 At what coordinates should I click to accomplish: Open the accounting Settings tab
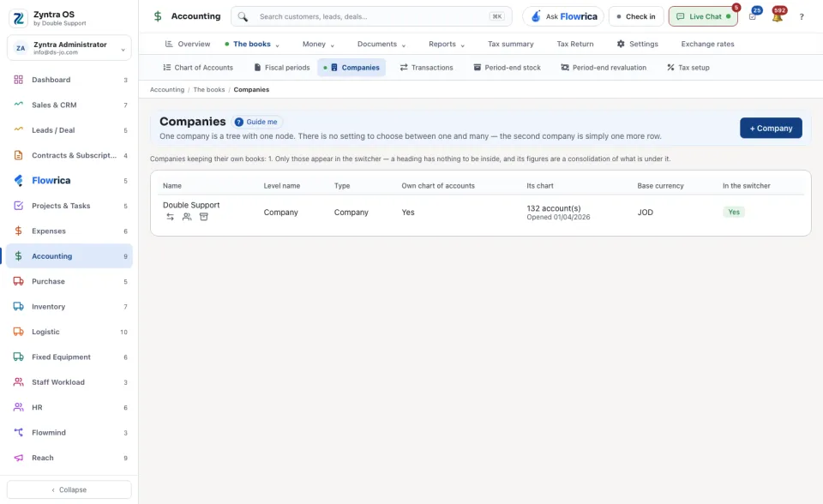pos(637,44)
